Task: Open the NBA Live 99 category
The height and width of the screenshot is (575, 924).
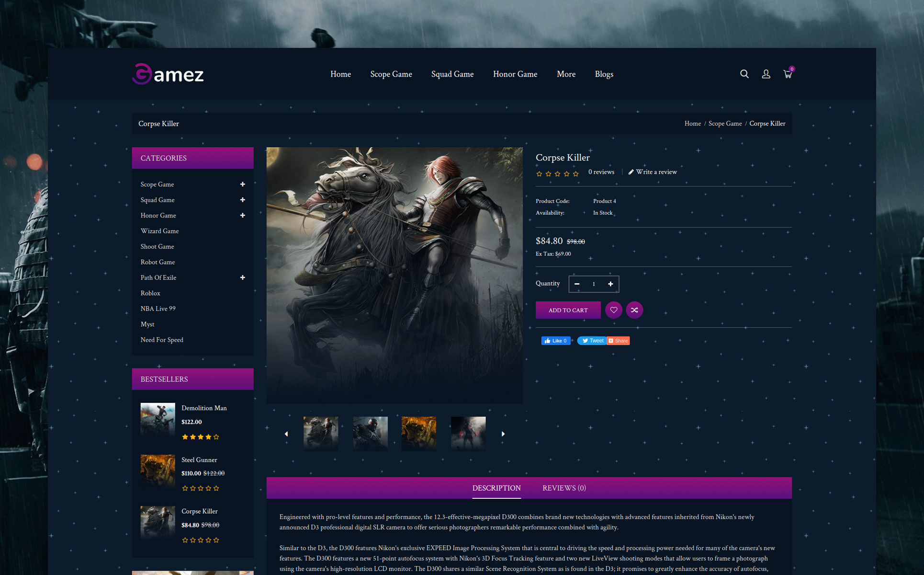Action: coord(158,309)
